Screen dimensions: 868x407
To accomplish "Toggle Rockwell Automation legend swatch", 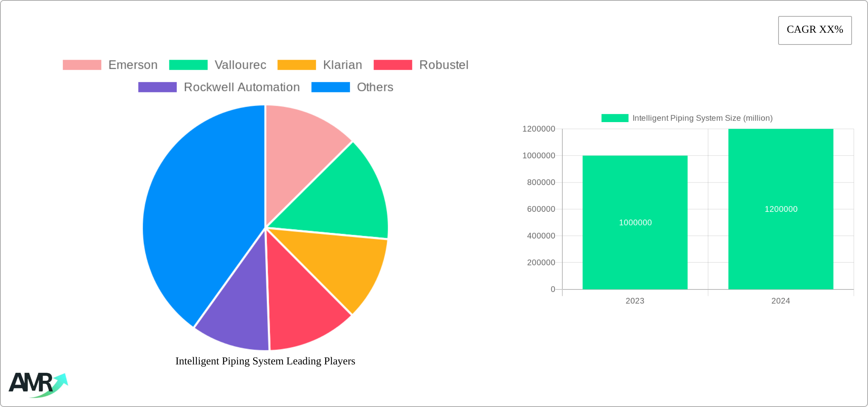I will pyautogui.click(x=157, y=87).
